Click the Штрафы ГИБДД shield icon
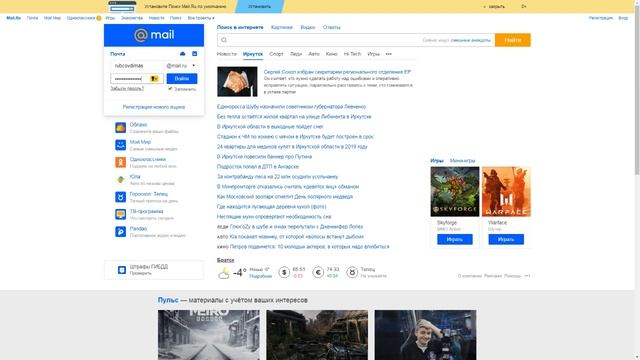The height and width of the screenshot is (360, 640). pyautogui.click(x=122, y=270)
